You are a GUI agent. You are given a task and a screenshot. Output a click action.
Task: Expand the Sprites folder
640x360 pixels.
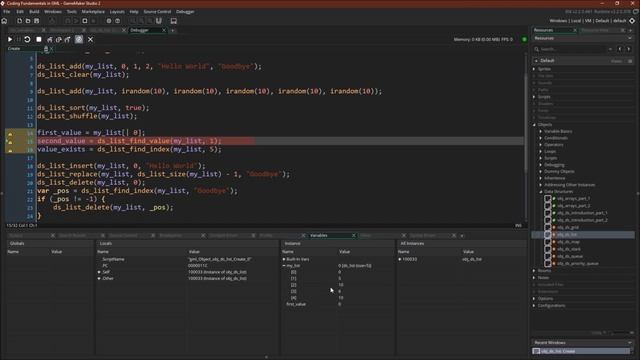click(x=534, y=69)
